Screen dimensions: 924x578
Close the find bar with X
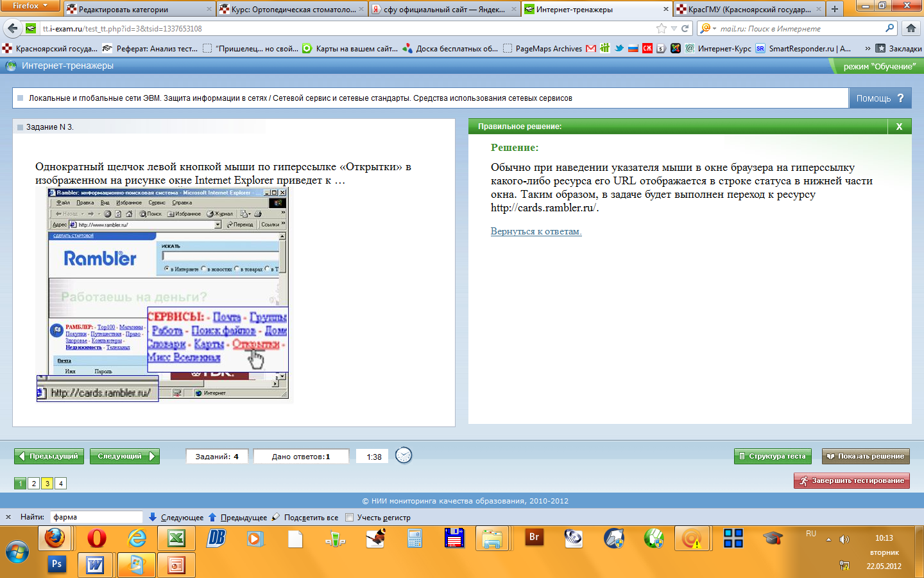8,517
